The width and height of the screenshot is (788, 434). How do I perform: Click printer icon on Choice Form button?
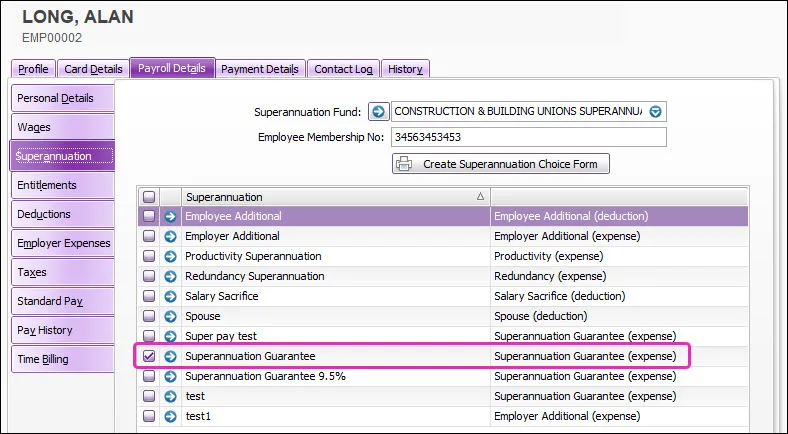404,164
